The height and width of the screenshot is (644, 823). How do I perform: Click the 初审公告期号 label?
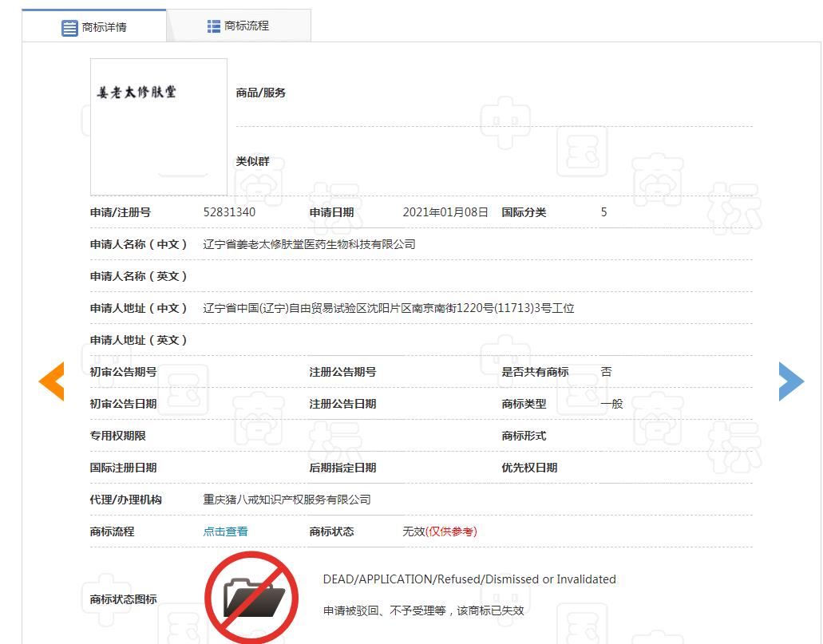pyautogui.click(x=124, y=372)
